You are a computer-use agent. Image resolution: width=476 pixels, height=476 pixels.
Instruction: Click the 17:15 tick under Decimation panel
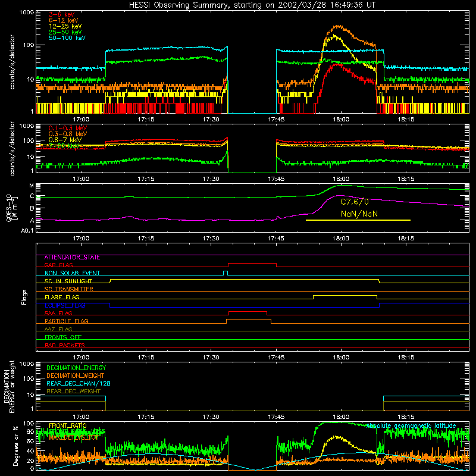click(x=146, y=417)
